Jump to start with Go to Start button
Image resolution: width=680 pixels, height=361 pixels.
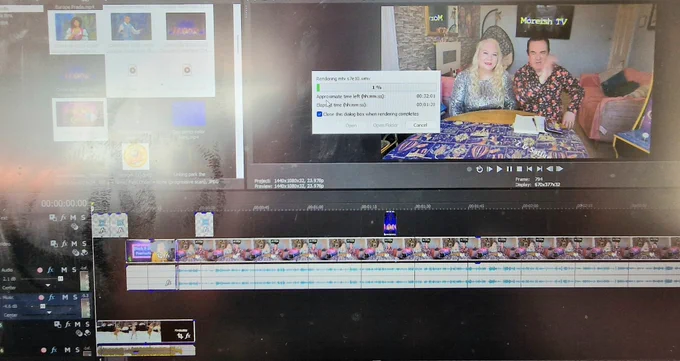529,169
